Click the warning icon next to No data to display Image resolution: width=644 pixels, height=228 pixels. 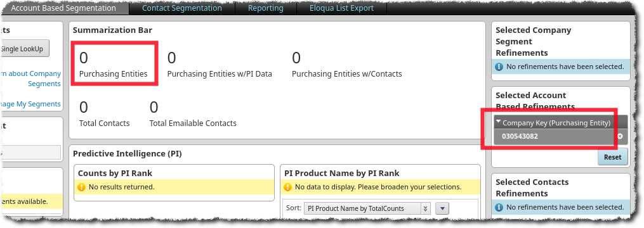[x=288, y=187]
